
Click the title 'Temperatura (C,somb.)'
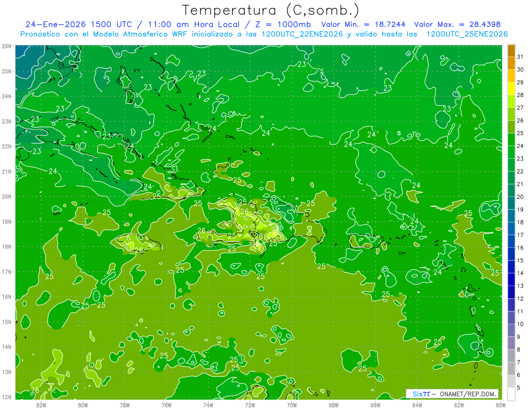tap(270, 10)
